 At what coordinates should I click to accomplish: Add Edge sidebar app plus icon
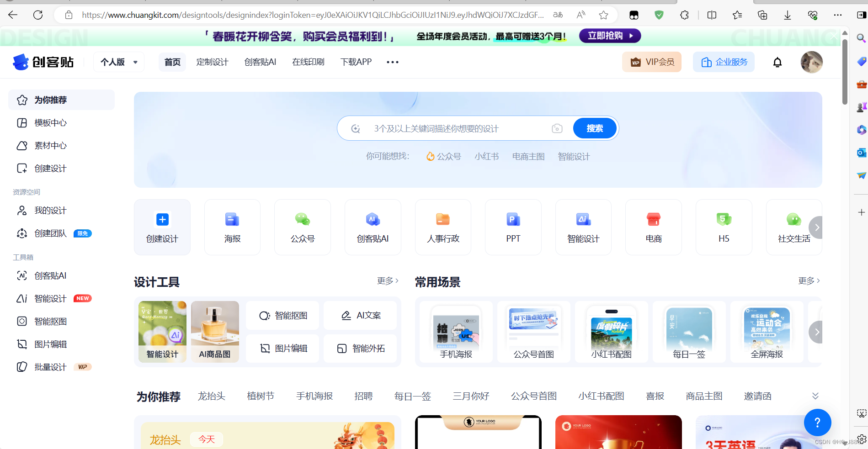(x=861, y=212)
